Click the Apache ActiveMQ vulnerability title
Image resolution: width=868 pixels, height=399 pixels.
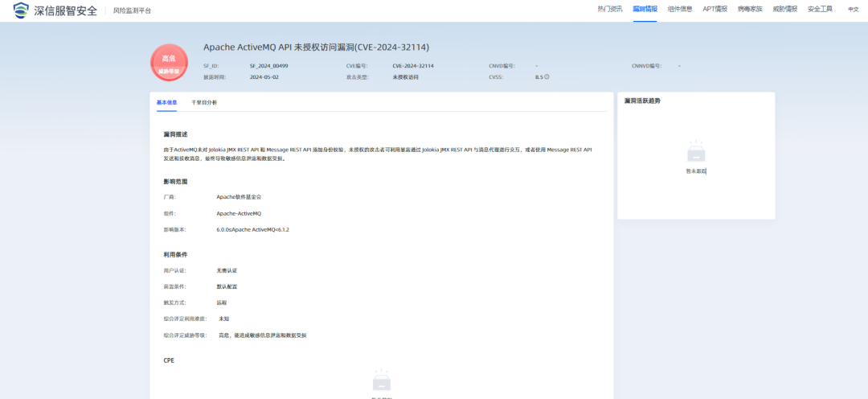click(x=316, y=47)
